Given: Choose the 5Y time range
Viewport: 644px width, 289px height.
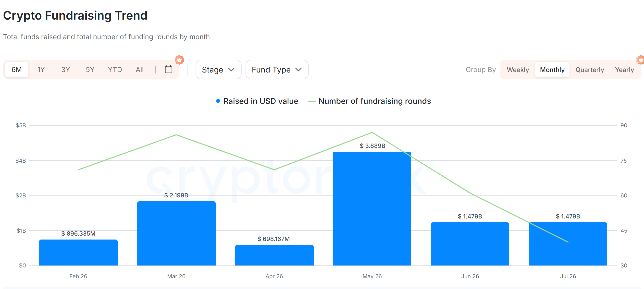Looking at the screenshot, I should point(90,70).
